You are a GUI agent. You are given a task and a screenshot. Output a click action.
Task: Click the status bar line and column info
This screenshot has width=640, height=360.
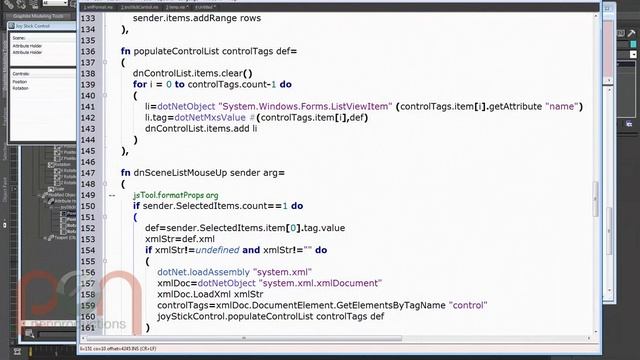pos(118,349)
